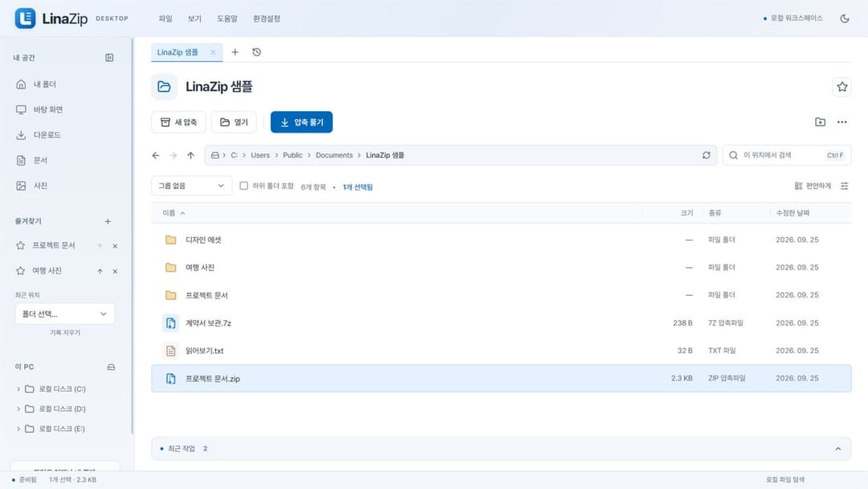
Task: Click 1개 선택됨 selection label
Action: [358, 187]
